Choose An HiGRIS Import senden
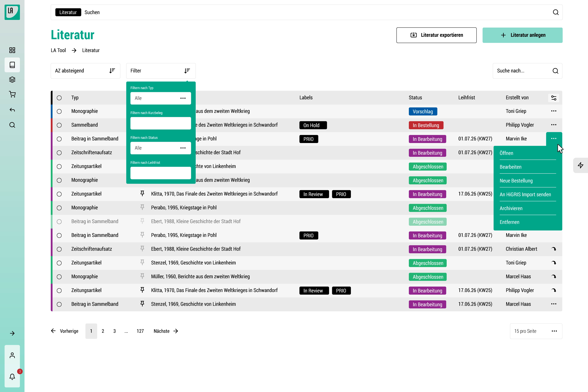Screen dimensions: 588x392 [525, 194]
